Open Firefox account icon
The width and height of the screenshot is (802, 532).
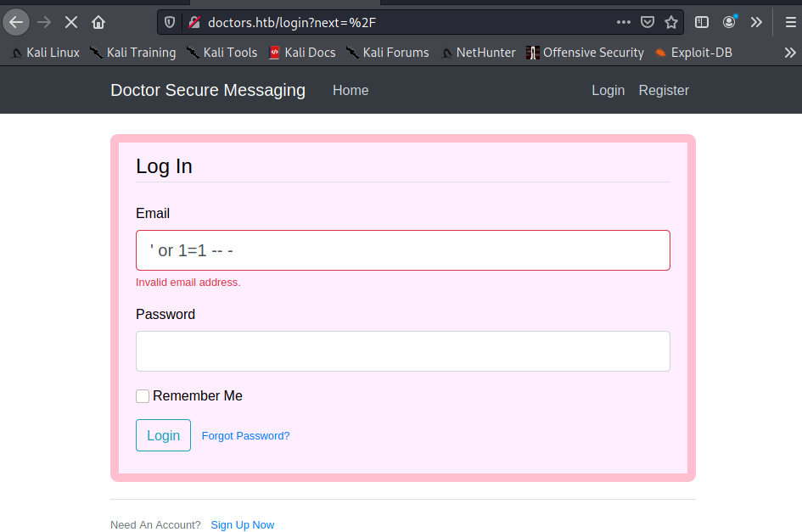pos(729,22)
